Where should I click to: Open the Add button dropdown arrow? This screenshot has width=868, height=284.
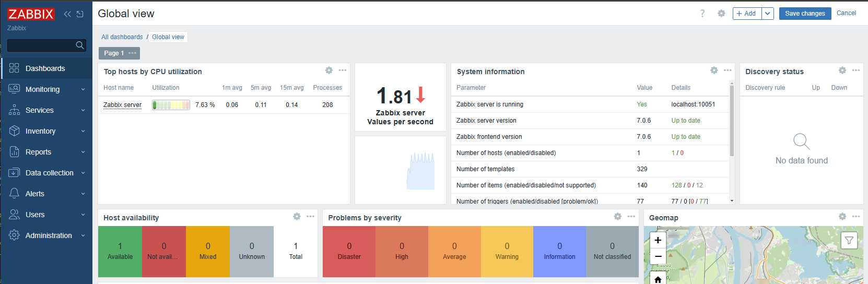[768, 14]
